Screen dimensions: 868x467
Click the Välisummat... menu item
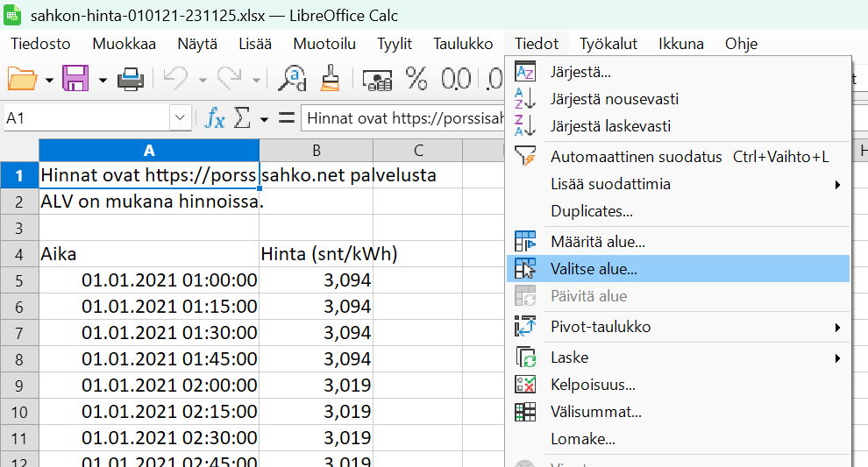coord(595,412)
